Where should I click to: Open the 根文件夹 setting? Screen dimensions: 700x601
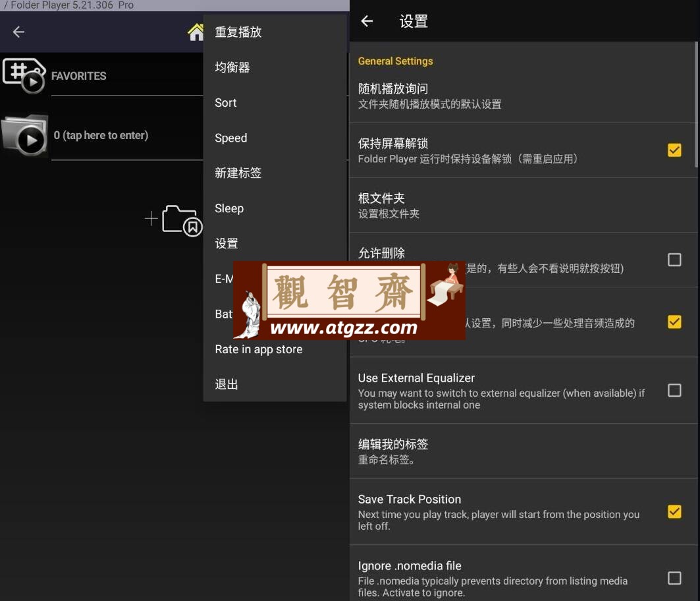click(x=524, y=205)
